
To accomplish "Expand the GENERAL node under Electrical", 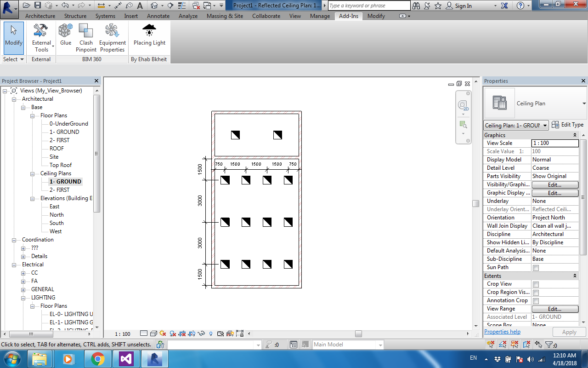I will pos(23,289).
